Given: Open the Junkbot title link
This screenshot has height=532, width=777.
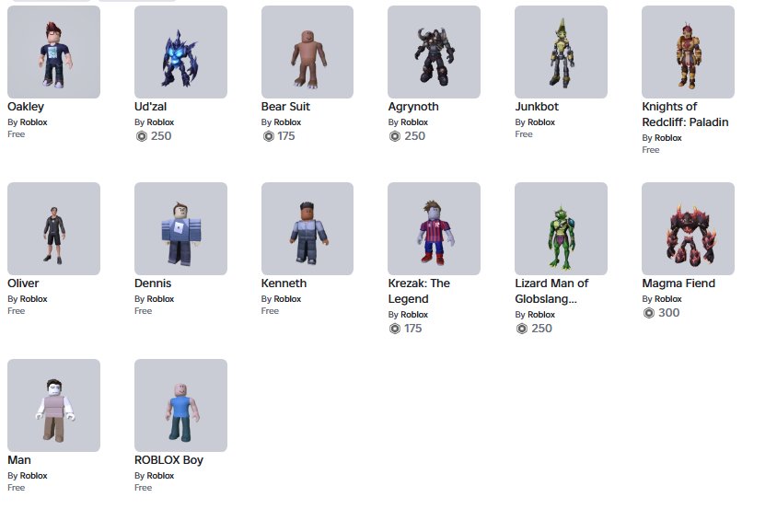Looking at the screenshot, I should (x=537, y=107).
